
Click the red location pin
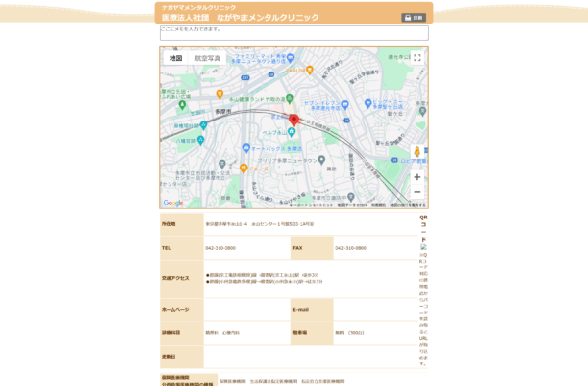(x=294, y=120)
